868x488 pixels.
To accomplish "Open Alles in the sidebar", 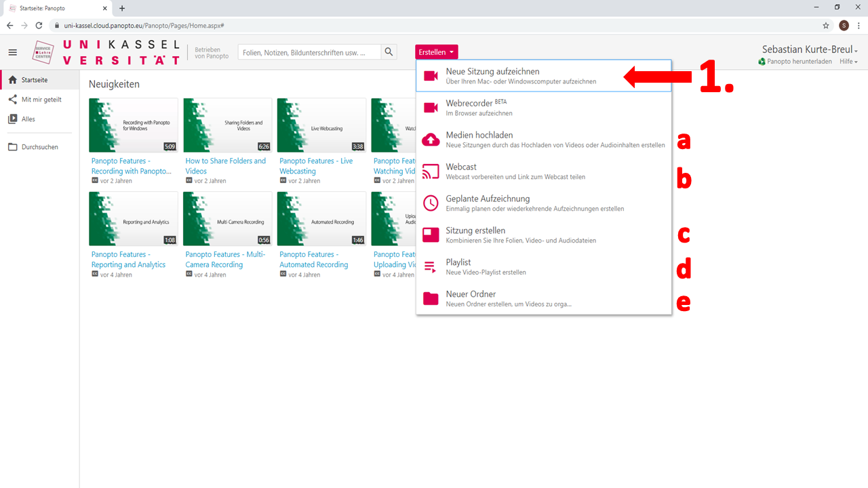I will click(x=39, y=119).
